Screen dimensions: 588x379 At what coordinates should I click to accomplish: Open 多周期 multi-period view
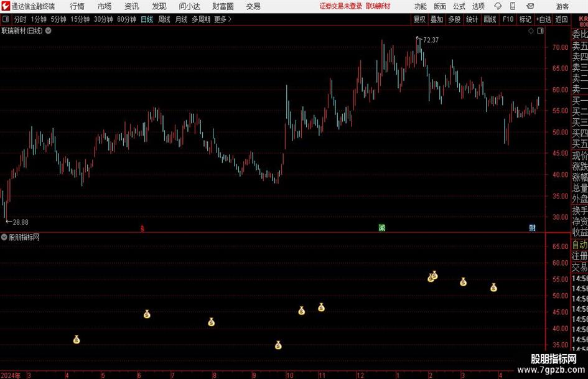pyautogui.click(x=201, y=19)
